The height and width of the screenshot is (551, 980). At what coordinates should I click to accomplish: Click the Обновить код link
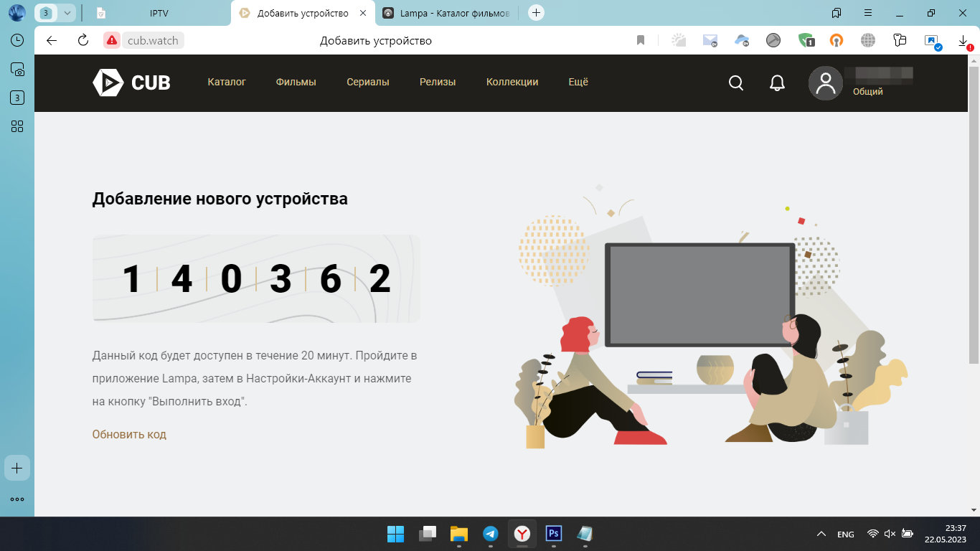point(129,434)
